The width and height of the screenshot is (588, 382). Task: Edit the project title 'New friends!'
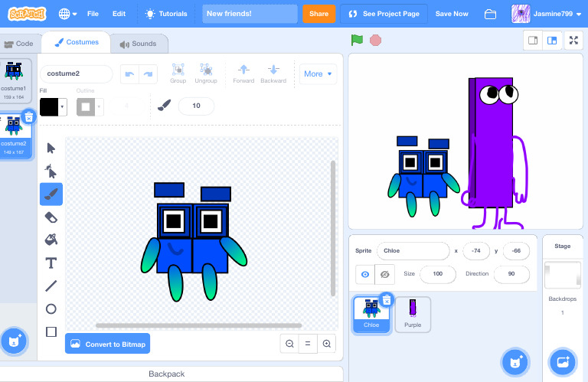click(x=250, y=14)
